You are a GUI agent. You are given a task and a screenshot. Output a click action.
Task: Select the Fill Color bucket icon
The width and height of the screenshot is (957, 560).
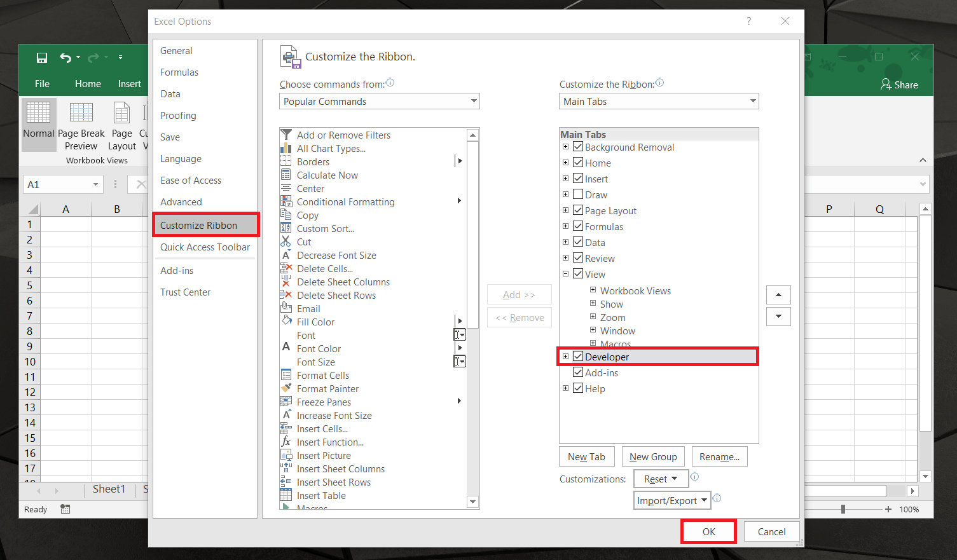coord(286,322)
